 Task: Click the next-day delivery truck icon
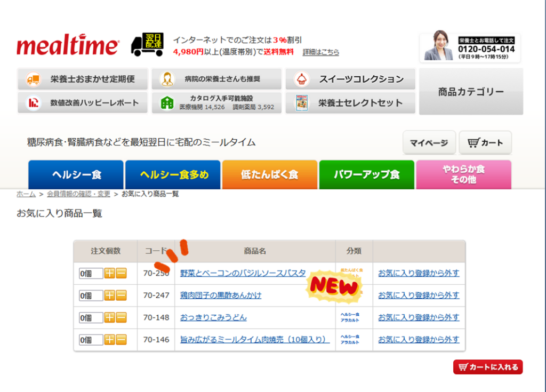click(x=147, y=45)
